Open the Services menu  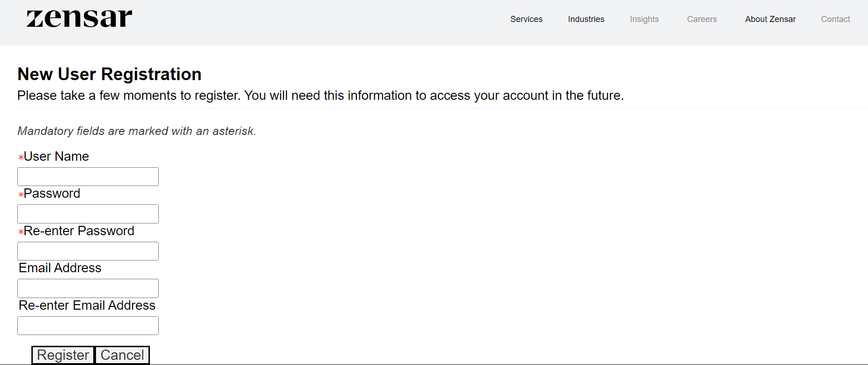[x=526, y=19]
